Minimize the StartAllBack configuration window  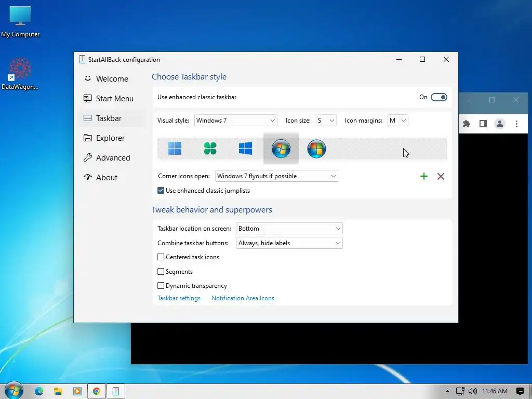pos(399,59)
